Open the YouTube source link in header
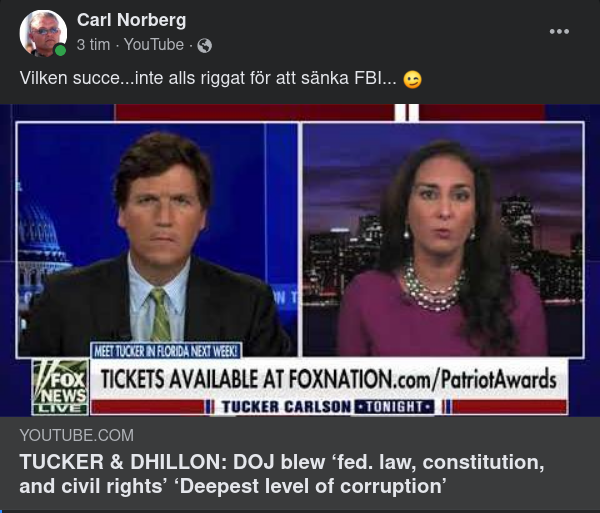Viewport: 600px width, 513px height. 154,45
